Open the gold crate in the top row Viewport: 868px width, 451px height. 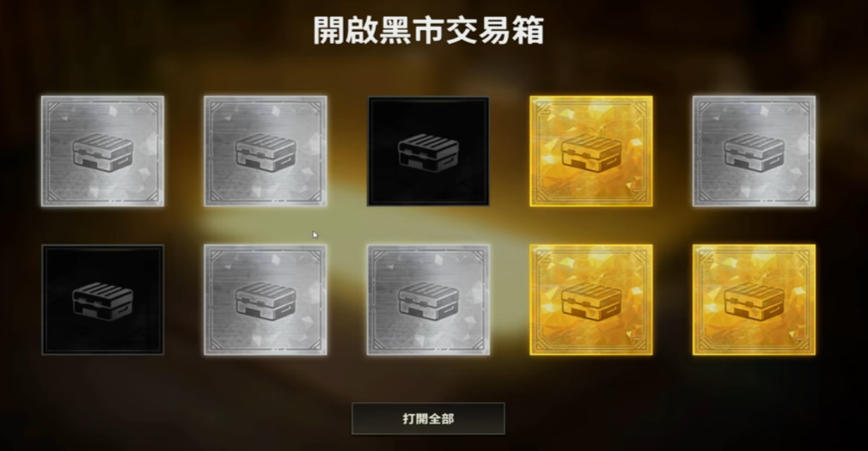(x=590, y=151)
